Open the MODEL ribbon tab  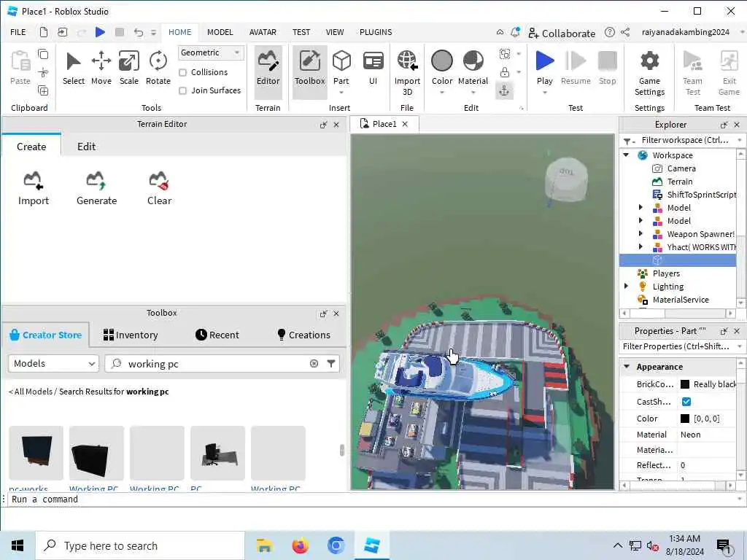[x=220, y=32]
